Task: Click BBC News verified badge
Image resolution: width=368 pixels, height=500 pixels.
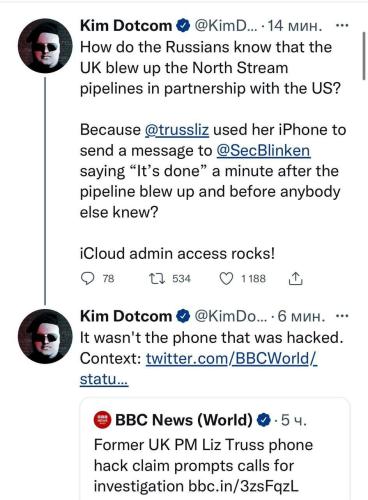Action: 264,420
